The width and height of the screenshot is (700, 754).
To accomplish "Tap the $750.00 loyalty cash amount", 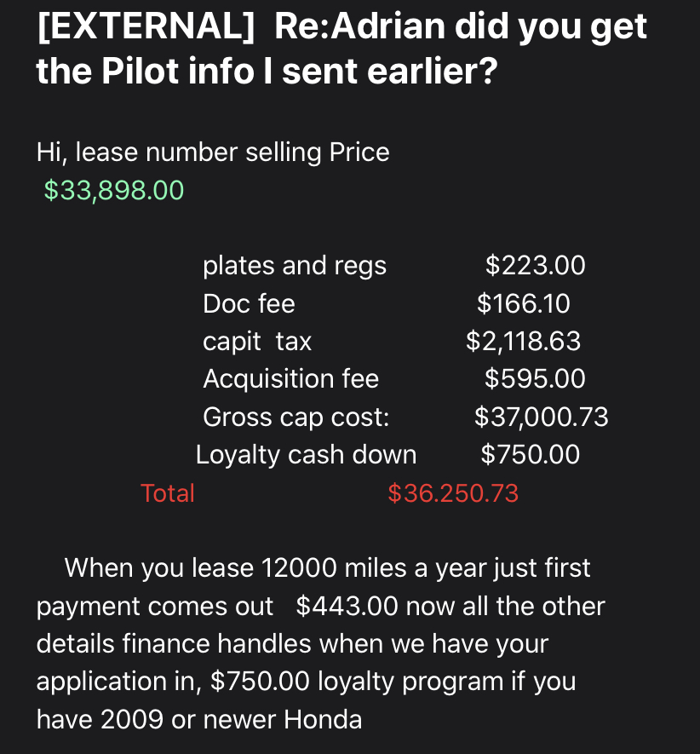I will 531,454.
